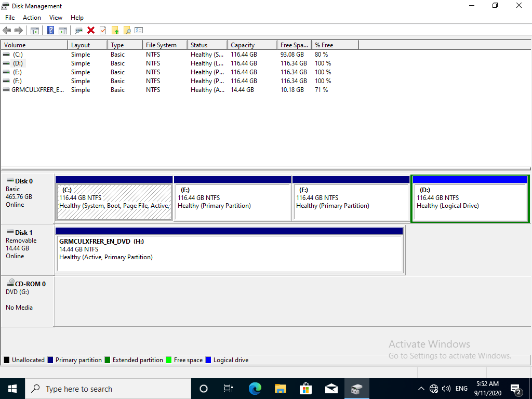Sort by the Layout column header
The height and width of the screenshot is (399, 532).
[87, 45]
